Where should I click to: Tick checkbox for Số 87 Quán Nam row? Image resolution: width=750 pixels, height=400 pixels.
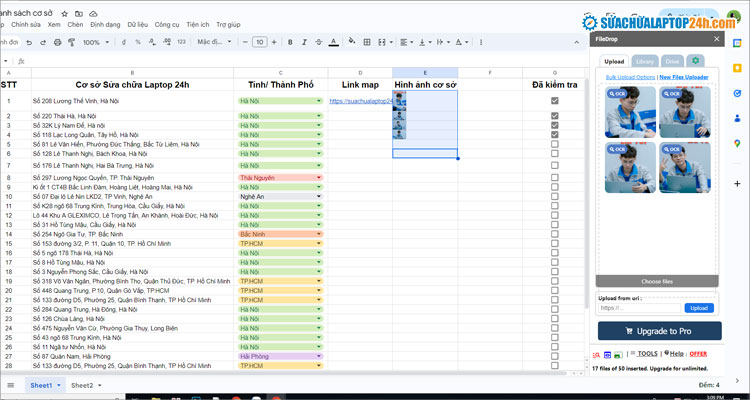point(555,355)
